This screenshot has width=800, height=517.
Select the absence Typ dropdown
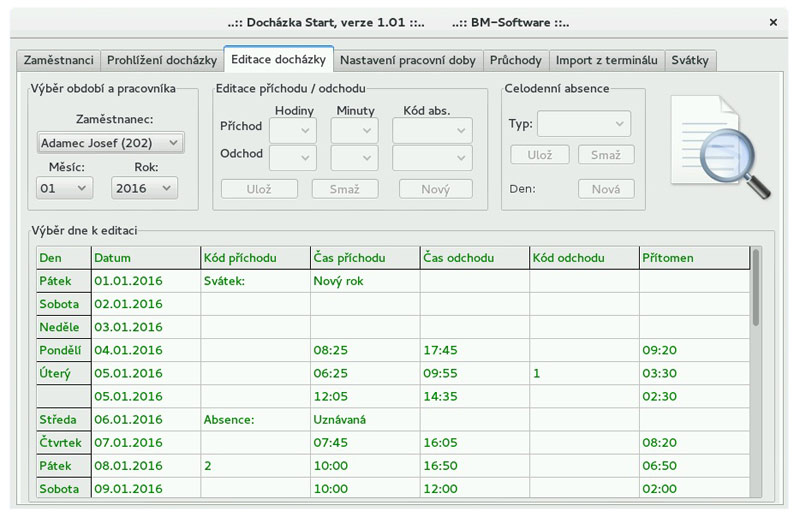click(x=583, y=124)
